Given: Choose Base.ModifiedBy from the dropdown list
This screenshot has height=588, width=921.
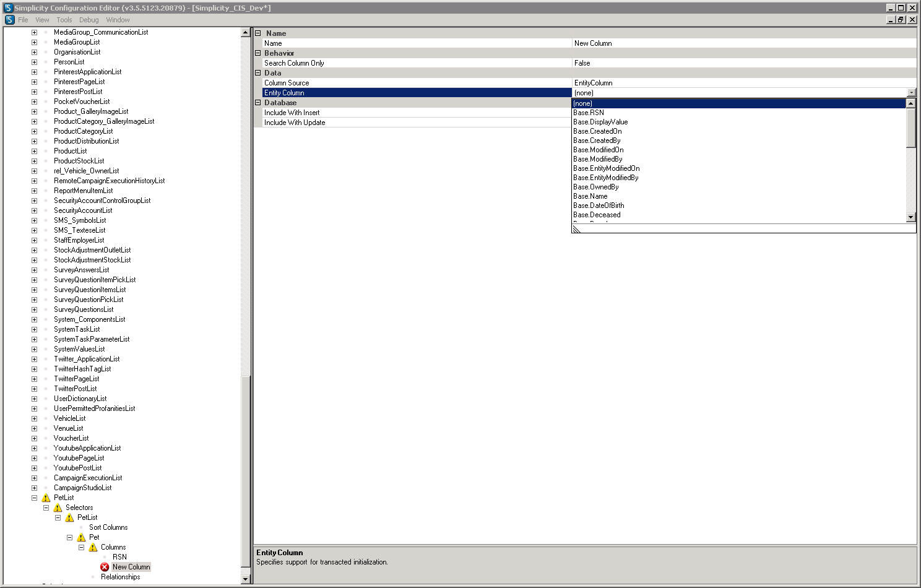Looking at the screenshot, I should tap(738, 159).
